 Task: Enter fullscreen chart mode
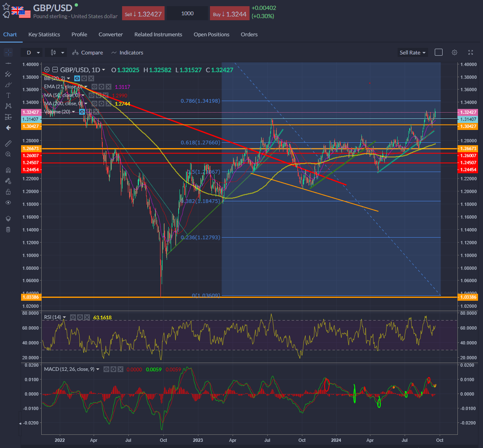click(471, 52)
